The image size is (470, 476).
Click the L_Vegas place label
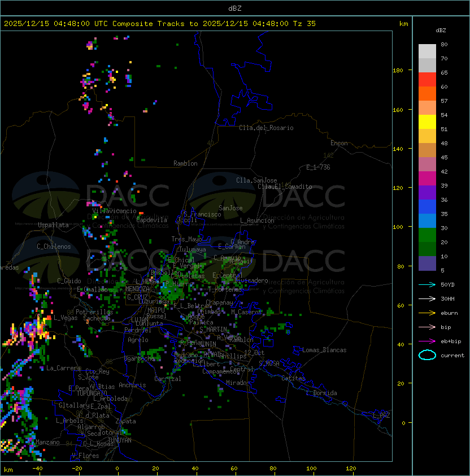tap(66, 318)
